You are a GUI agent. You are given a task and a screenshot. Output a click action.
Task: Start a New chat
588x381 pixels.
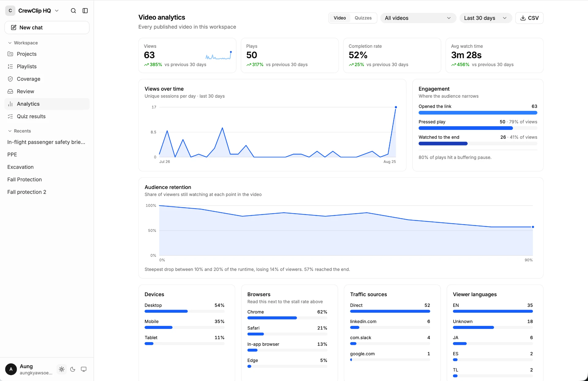coord(47,28)
